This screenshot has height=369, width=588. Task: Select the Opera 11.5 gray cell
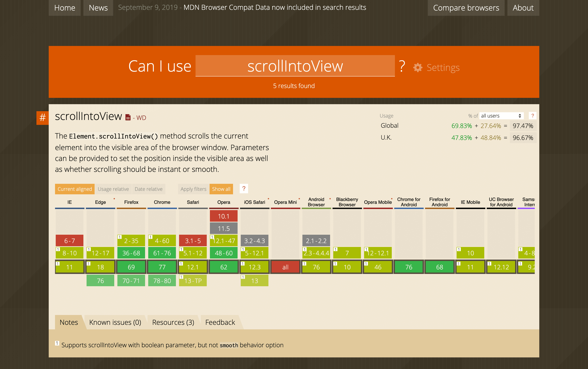click(x=224, y=228)
